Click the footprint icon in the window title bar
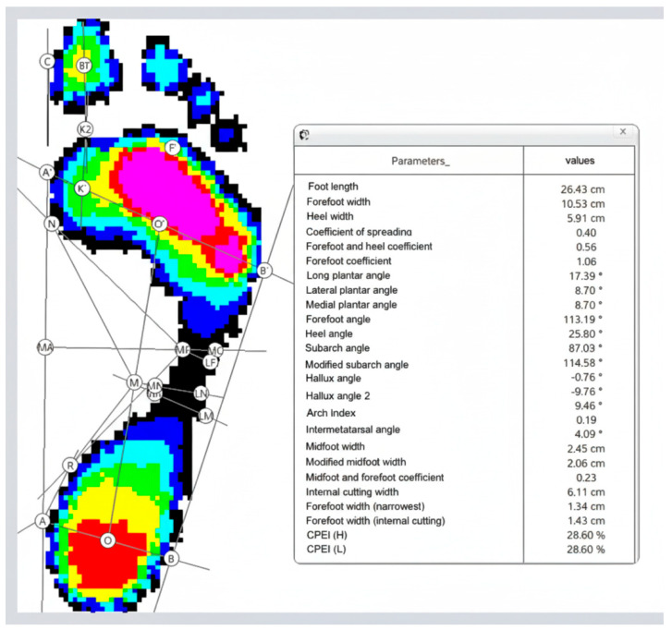The width and height of the screenshot is (672, 630). [304, 135]
